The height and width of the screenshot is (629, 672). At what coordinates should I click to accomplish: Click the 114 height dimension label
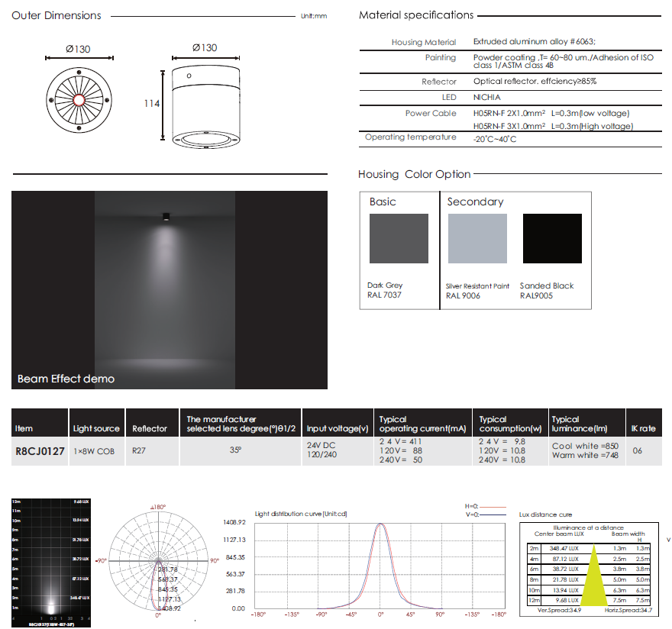pos(152,103)
